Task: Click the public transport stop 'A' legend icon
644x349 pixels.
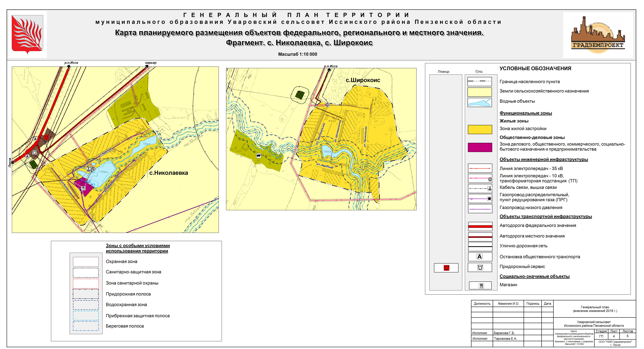Action: (x=480, y=256)
